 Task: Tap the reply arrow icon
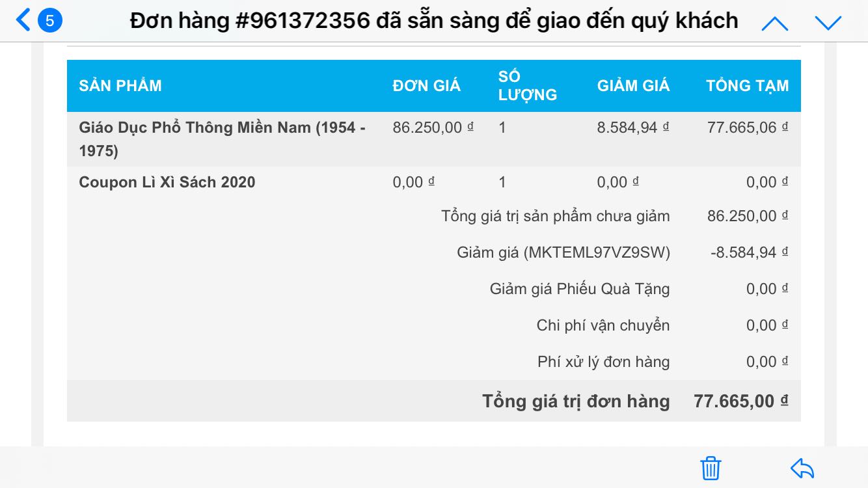(802, 467)
